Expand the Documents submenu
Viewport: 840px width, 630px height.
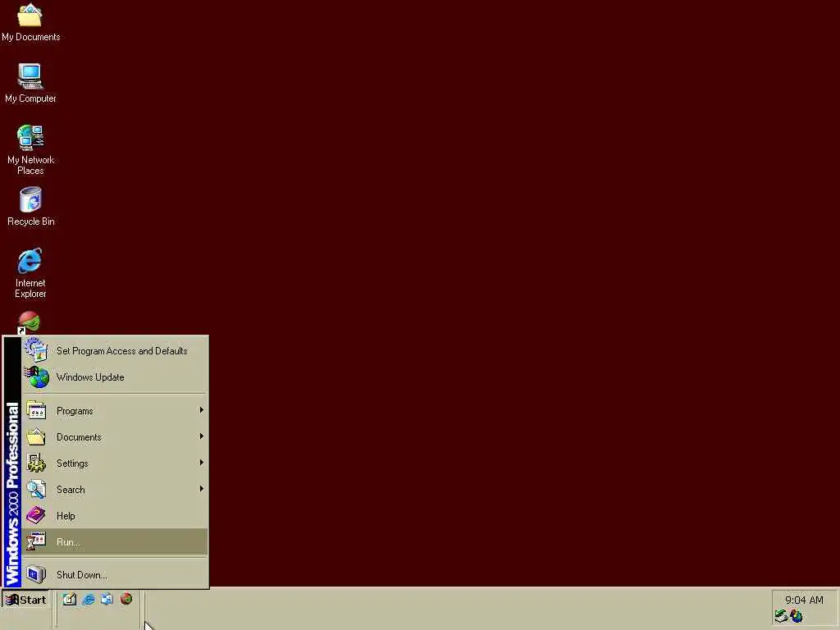[x=115, y=437]
